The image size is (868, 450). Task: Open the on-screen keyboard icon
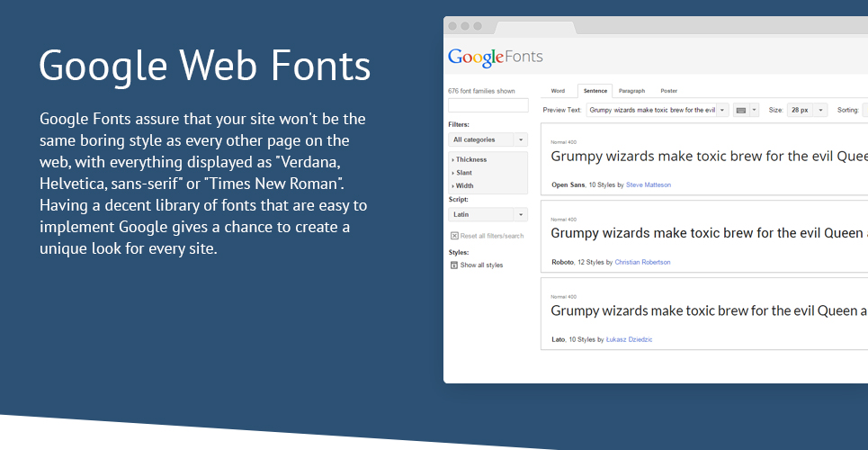tap(740, 111)
